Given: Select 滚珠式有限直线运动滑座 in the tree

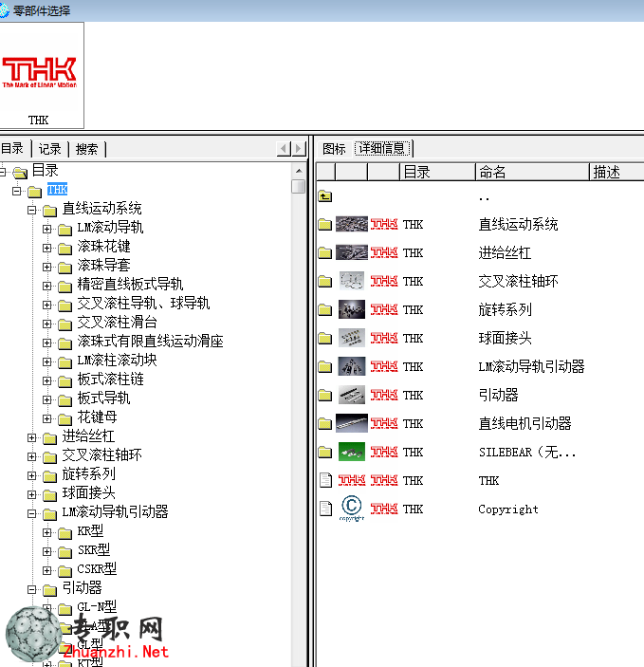Looking at the screenshot, I should (x=150, y=341).
